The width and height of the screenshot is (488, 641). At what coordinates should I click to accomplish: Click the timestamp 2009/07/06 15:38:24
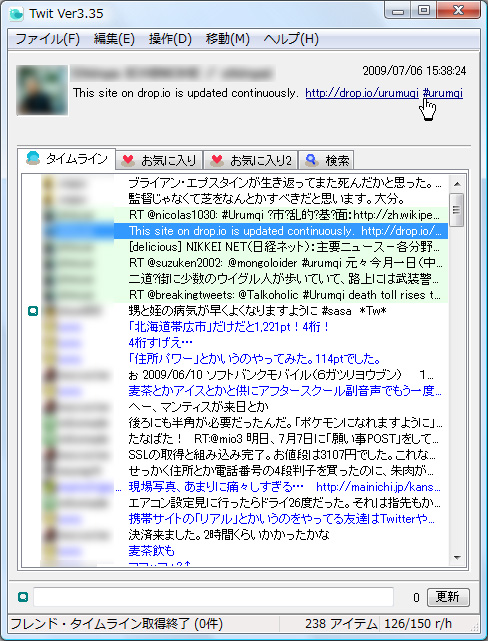(x=414, y=71)
